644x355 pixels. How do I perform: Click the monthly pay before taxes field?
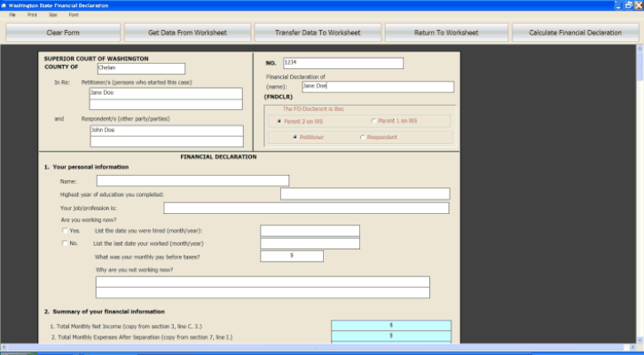pyautogui.click(x=291, y=256)
